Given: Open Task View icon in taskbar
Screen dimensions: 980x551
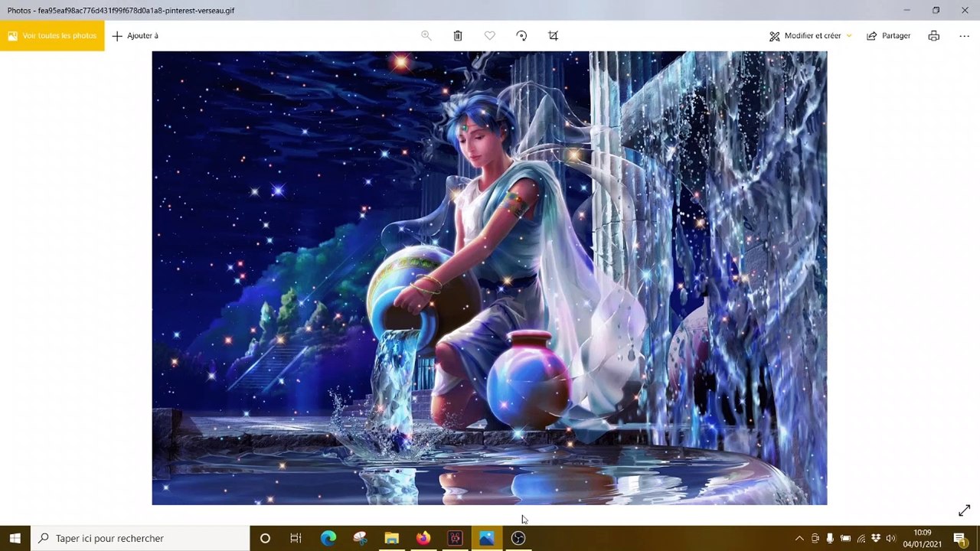Looking at the screenshot, I should [x=296, y=538].
